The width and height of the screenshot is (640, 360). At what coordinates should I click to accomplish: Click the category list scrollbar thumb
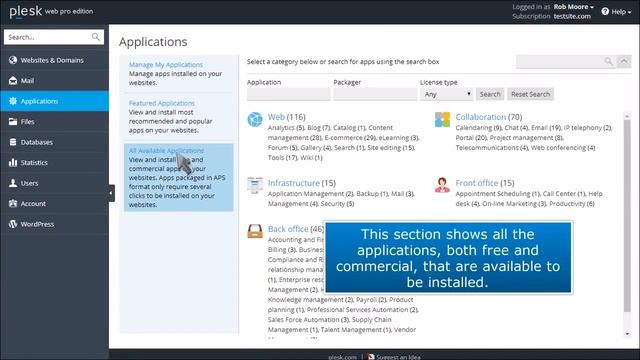[x=627, y=216]
